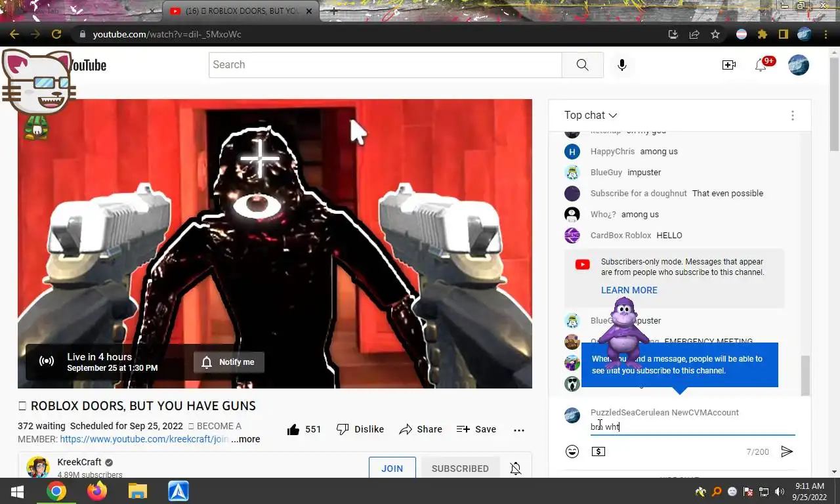The width and height of the screenshot is (840, 504).
Task: Click the address bar URL
Action: (x=167, y=34)
